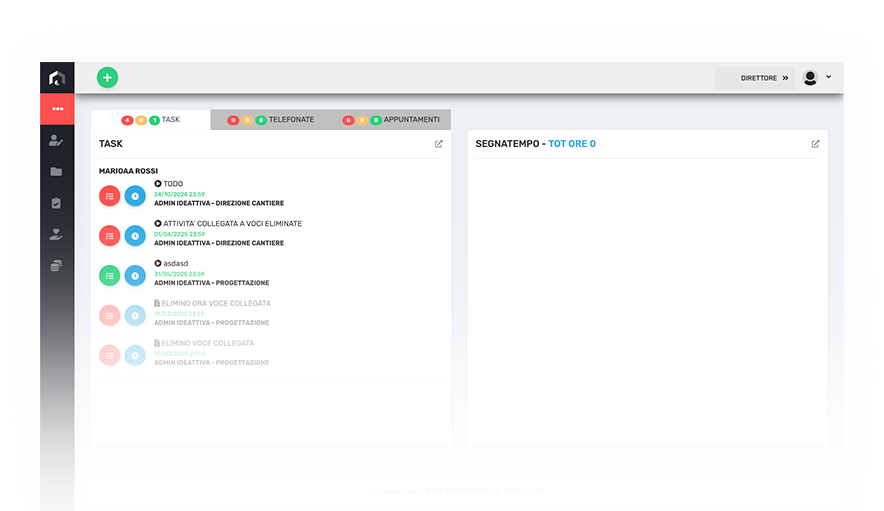Click blue clock icon for asdasd task
This screenshot has height=511, width=884.
(135, 276)
